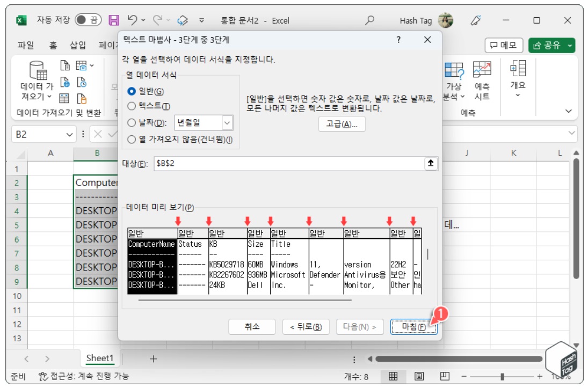The image size is (588, 388).
Task: Open the 가상 분석 what-if analysis menu
Action: [454, 82]
